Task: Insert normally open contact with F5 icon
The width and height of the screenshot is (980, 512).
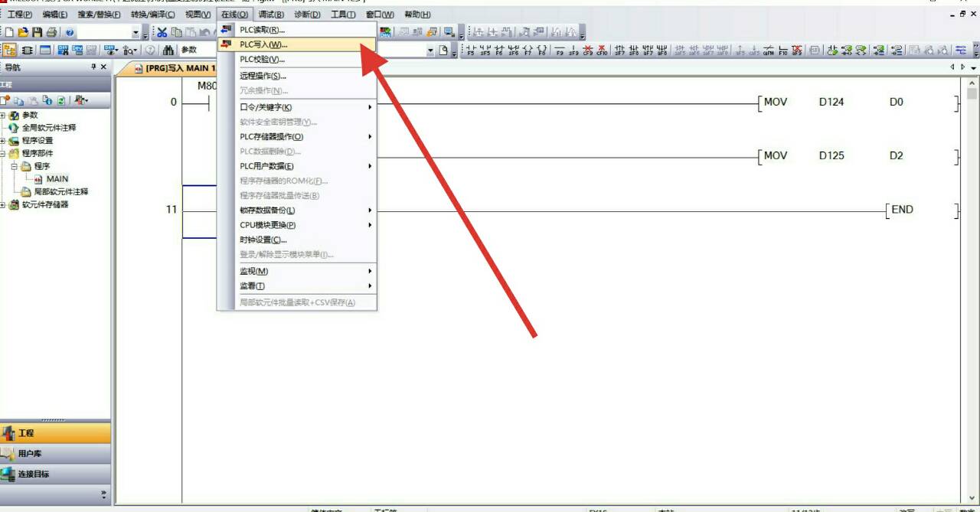Action: pos(471,51)
